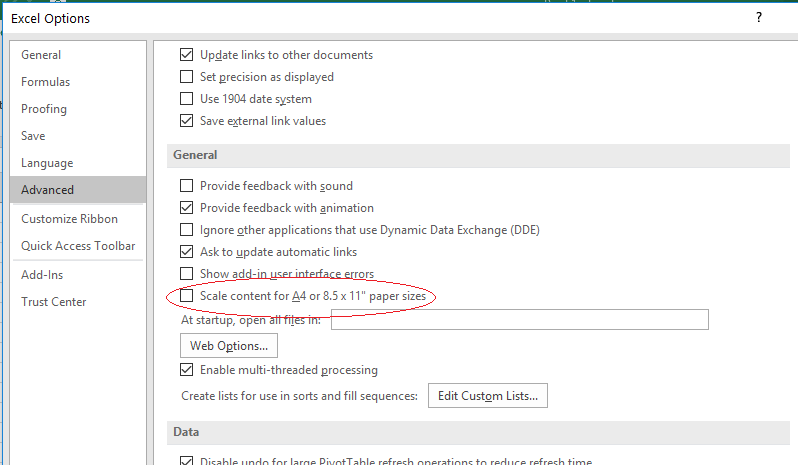Viewport: 798px width, 465px height.
Task: Select the Advanced category
Action: click(x=78, y=189)
